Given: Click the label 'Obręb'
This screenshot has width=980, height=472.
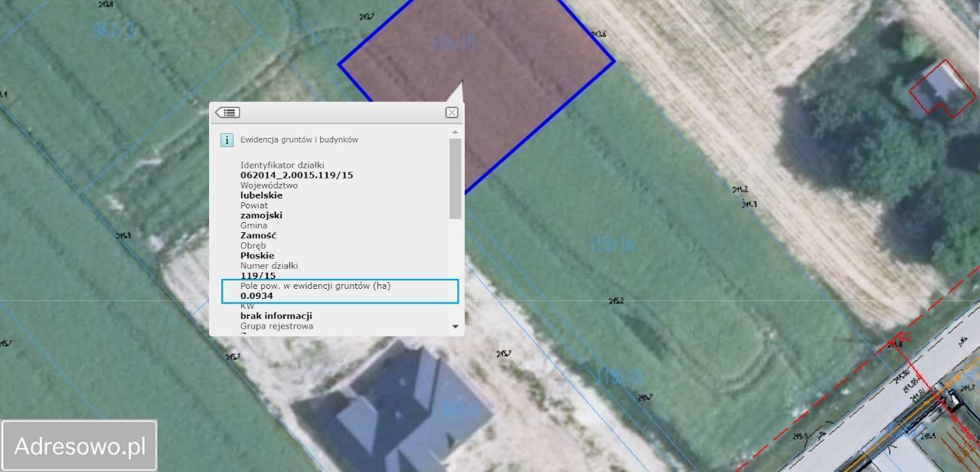Looking at the screenshot, I should click(253, 245).
